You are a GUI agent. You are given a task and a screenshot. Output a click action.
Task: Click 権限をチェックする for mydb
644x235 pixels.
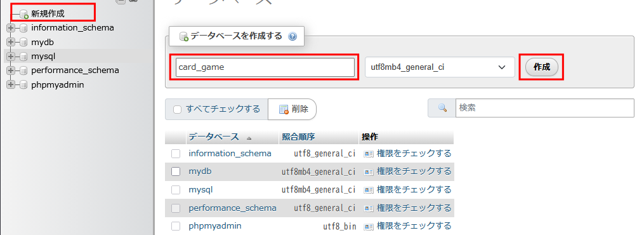[x=414, y=171]
